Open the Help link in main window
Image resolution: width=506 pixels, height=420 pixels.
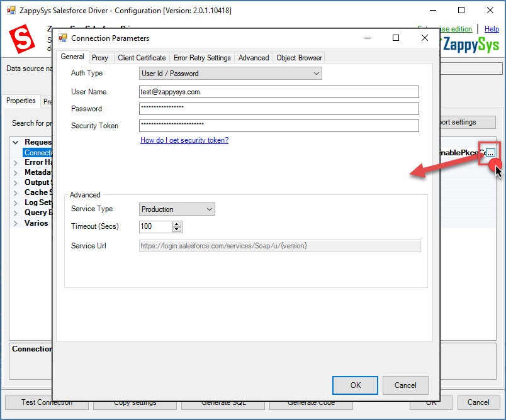492,29
